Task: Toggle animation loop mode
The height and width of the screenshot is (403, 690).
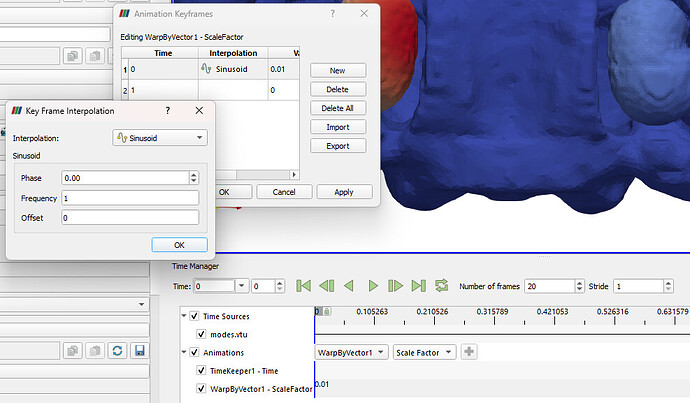Action: pos(441,286)
